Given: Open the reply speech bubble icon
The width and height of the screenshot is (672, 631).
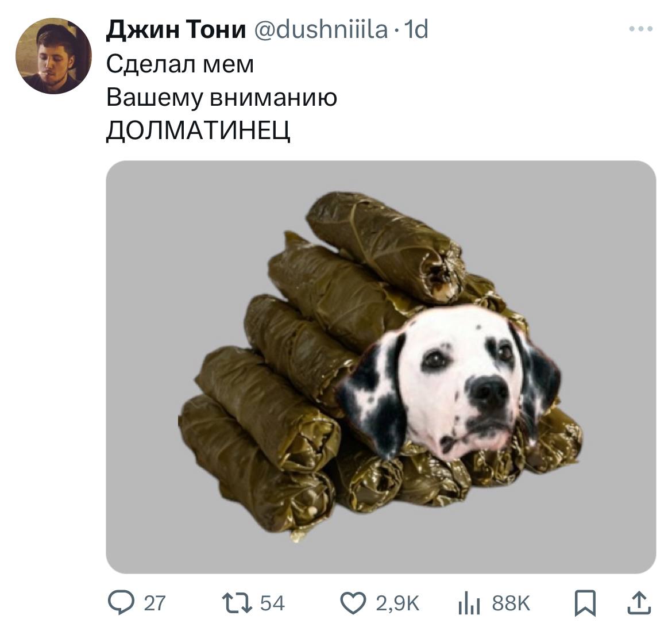Looking at the screenshot, I should coord(121,602).
